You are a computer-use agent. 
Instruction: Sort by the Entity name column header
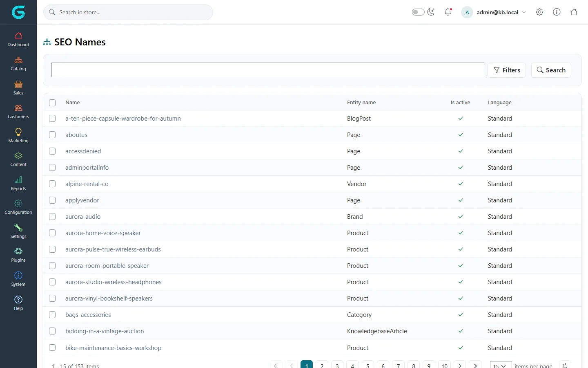click(361, 103)
